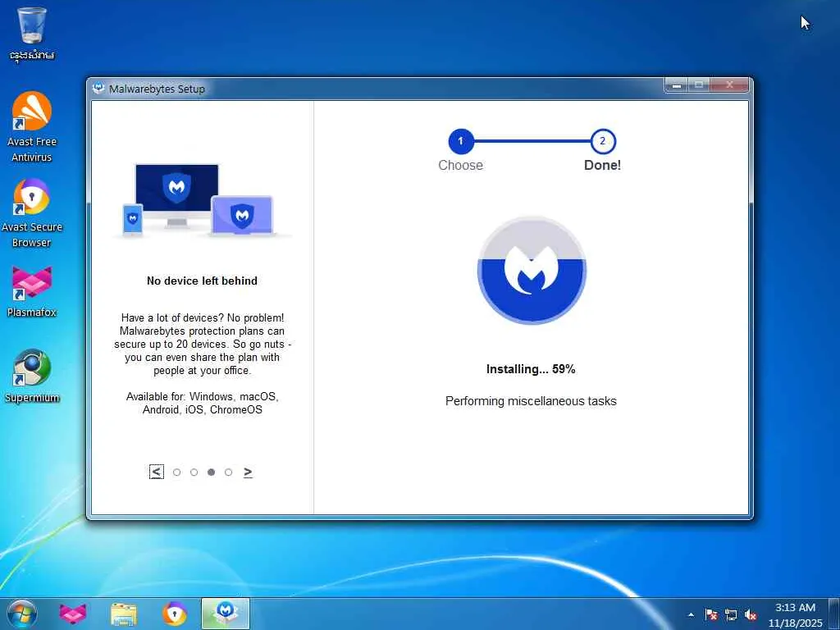Viewport: 840px width, 630px height.
Task: Open Avast Secure Browser desktop shortcut
Action: click(x=32, y=212)
